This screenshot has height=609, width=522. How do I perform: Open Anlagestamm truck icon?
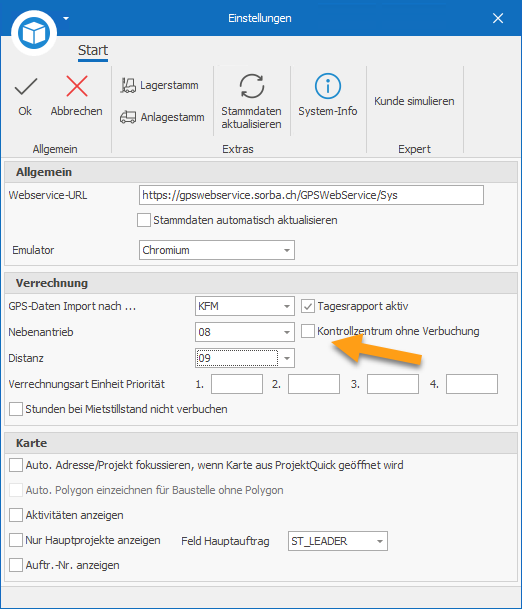pyautogui.click(x=128, y=117)
